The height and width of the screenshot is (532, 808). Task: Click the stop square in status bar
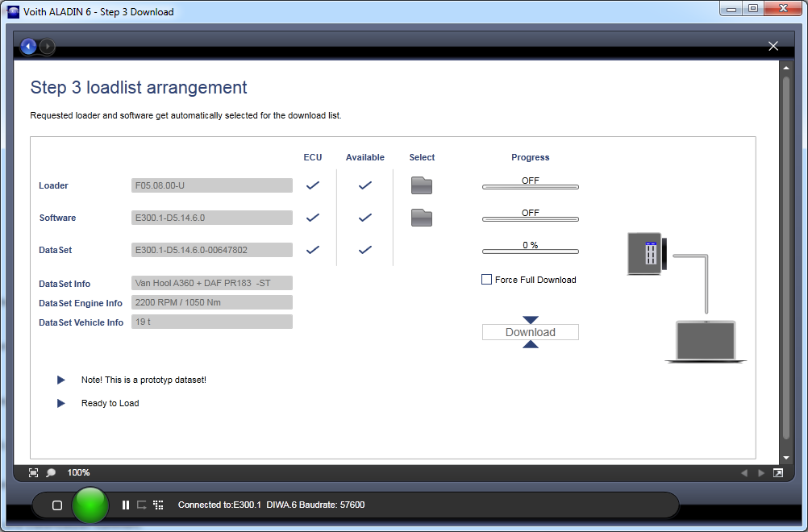(x=57, y=505)
